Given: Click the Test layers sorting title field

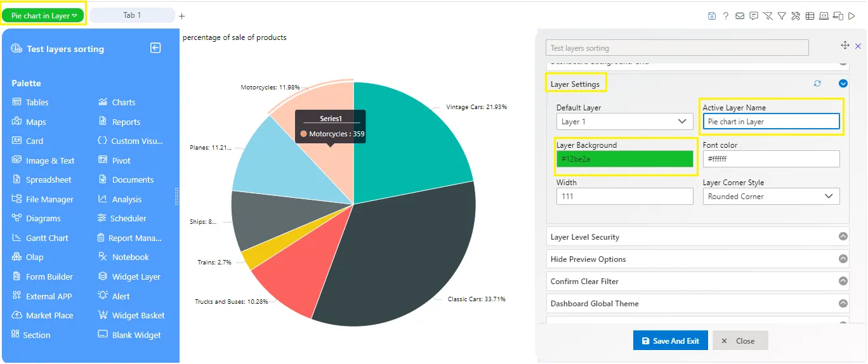Looking at the screenshot, I should [x=677, y=48].
